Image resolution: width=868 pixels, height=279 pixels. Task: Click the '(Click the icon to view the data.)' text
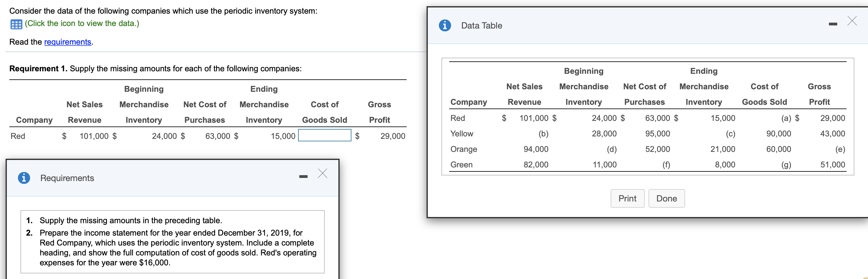click(82, 23)
